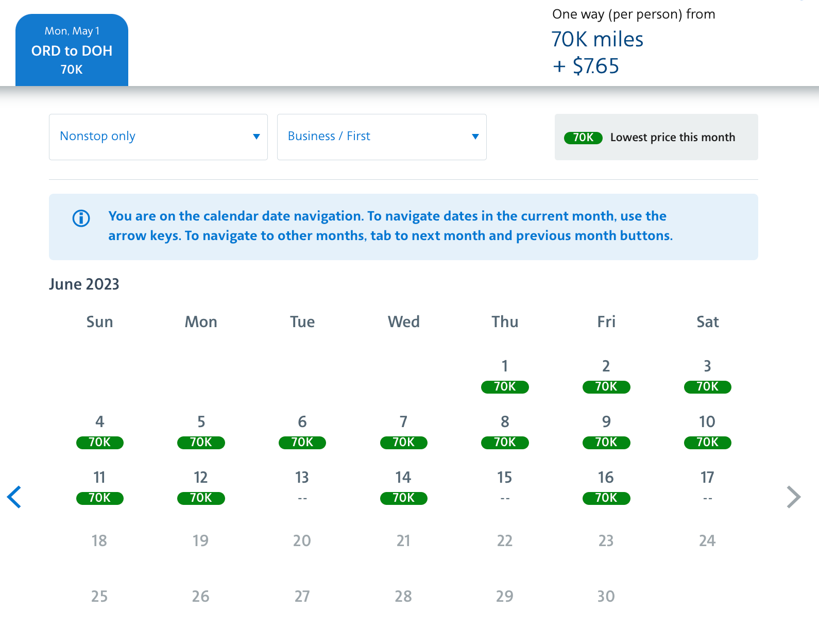
Task: Click the greyed-out date 27
Action: [302, 596]
